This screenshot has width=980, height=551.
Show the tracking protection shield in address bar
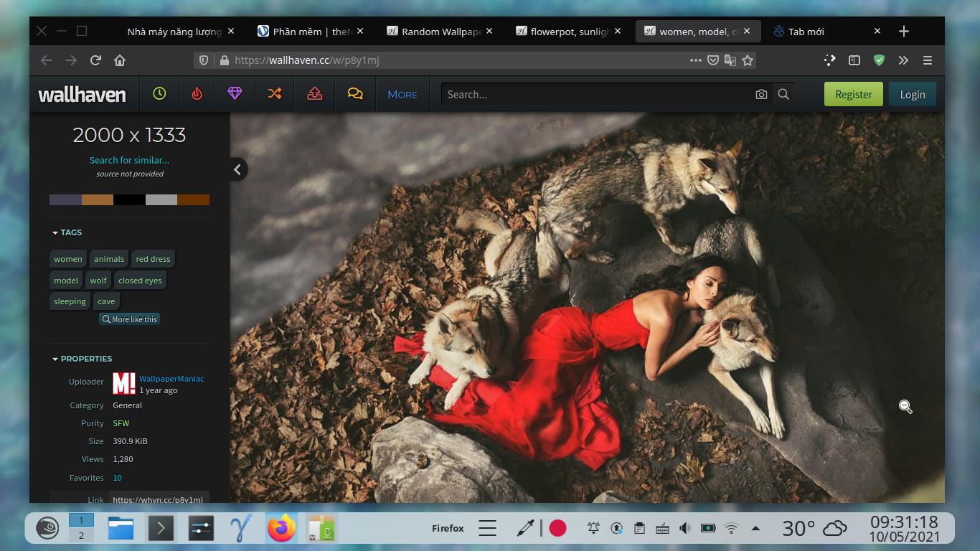coord(204,60)
